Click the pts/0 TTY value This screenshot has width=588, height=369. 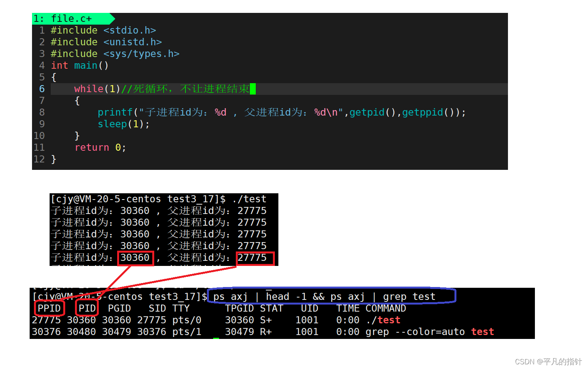pos(187,320)
